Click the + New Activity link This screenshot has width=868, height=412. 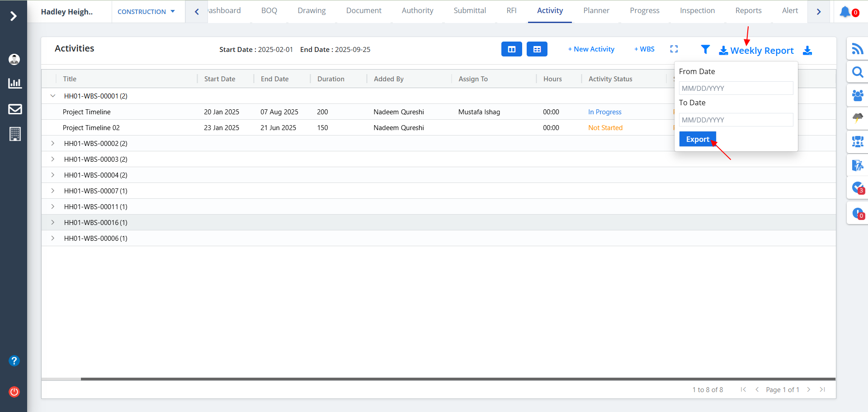click(x=591, y=49)
